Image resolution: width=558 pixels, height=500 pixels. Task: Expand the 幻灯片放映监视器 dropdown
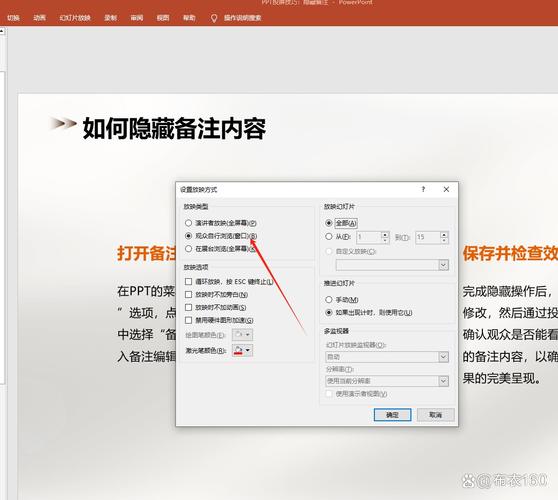pyautogui.click(x=443, y=357)
